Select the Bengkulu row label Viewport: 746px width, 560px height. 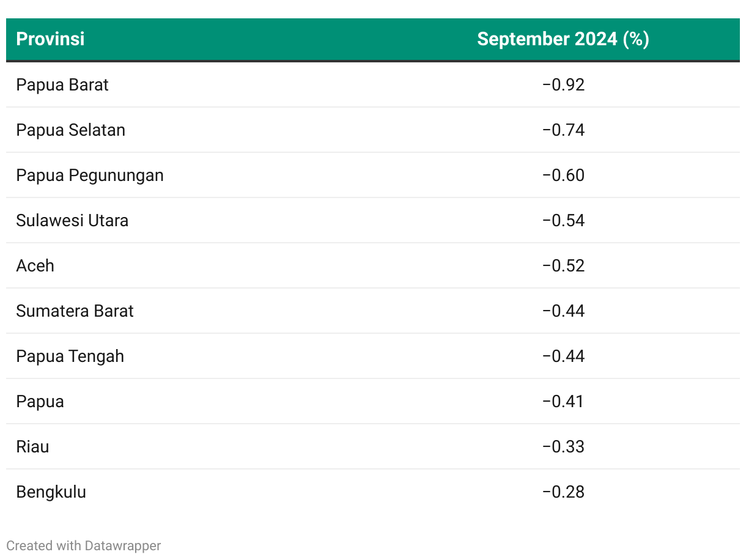[x=51, y=492]
